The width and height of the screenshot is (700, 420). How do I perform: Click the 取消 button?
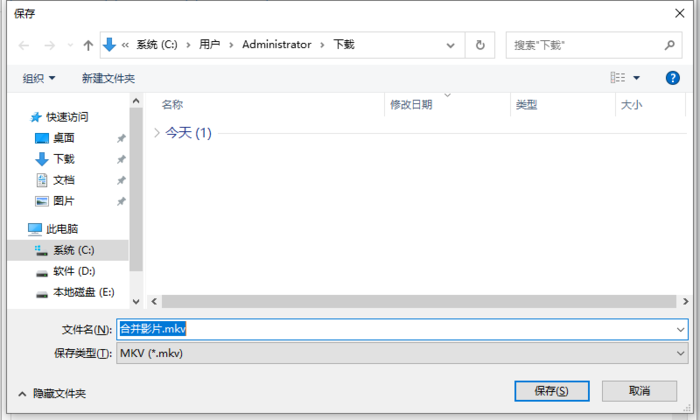[x=639, y=390]
